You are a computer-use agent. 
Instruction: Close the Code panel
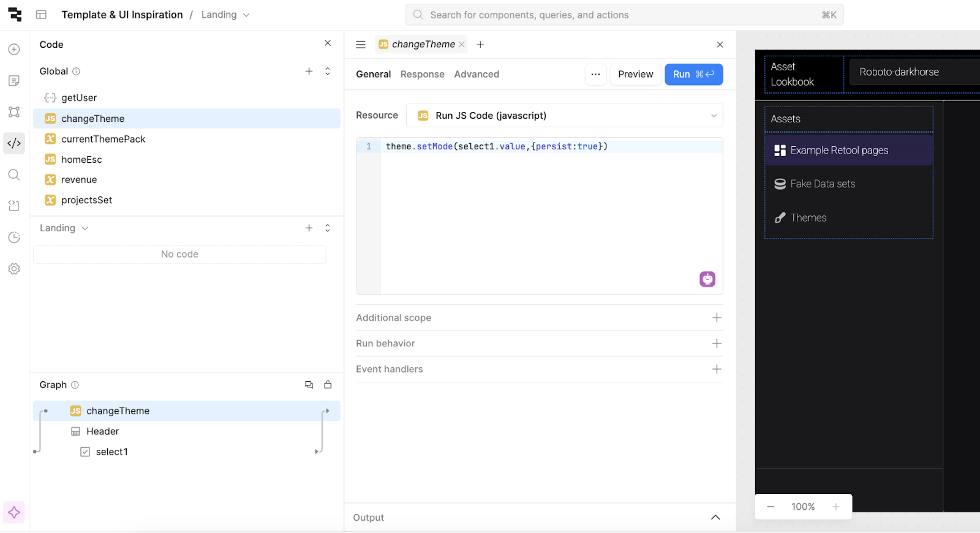click(x=328, y=43)
